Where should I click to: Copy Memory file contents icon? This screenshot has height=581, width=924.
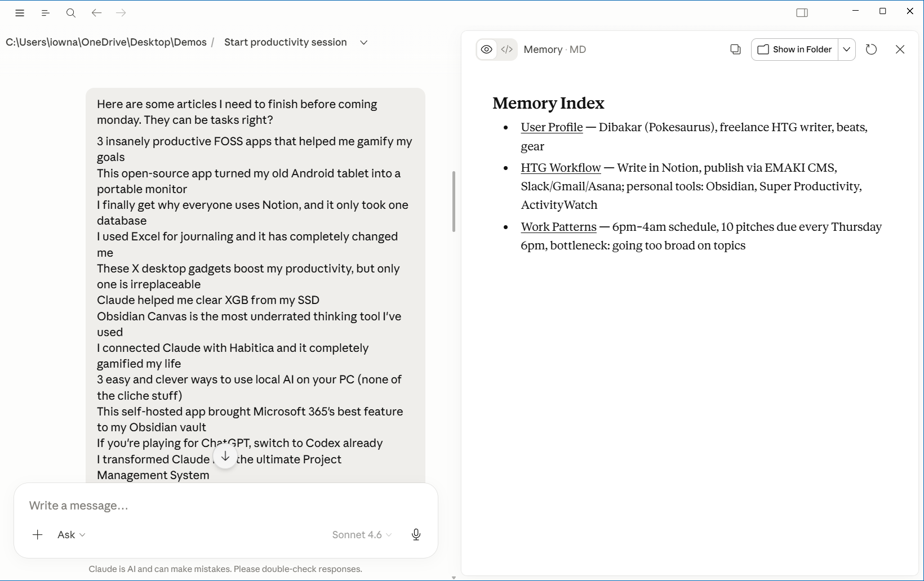pos(735,50)
